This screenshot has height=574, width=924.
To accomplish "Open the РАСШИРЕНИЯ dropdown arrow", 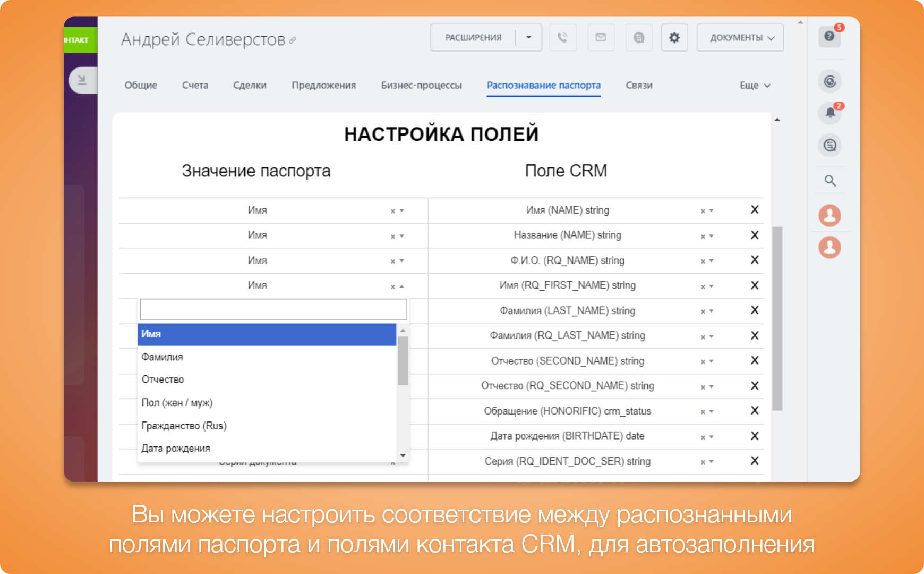I will click(528, 38).
